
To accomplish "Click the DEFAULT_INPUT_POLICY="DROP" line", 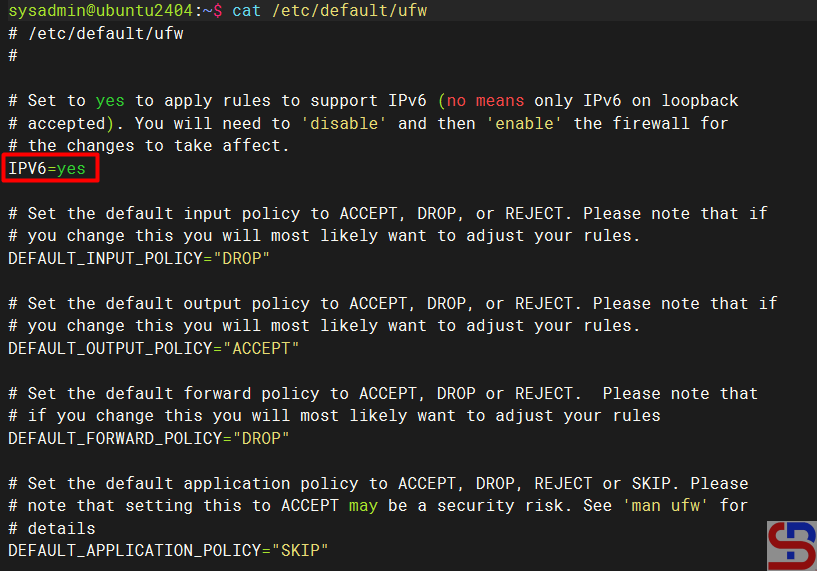I will [x=139, y=258].
